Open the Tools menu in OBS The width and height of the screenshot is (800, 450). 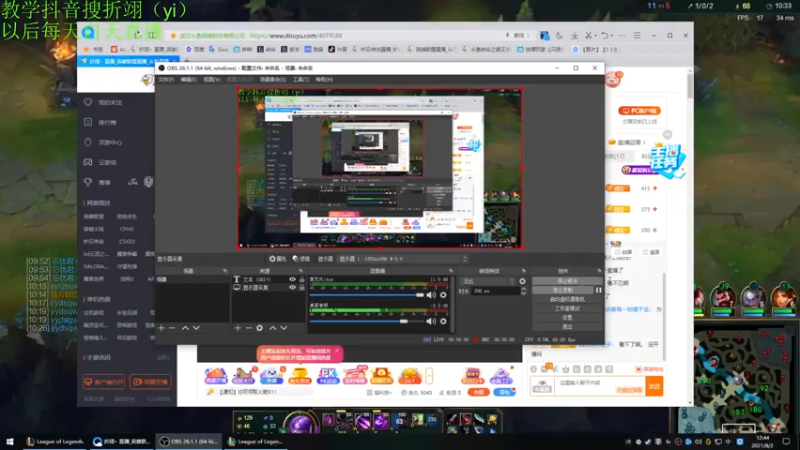point(301,80)
